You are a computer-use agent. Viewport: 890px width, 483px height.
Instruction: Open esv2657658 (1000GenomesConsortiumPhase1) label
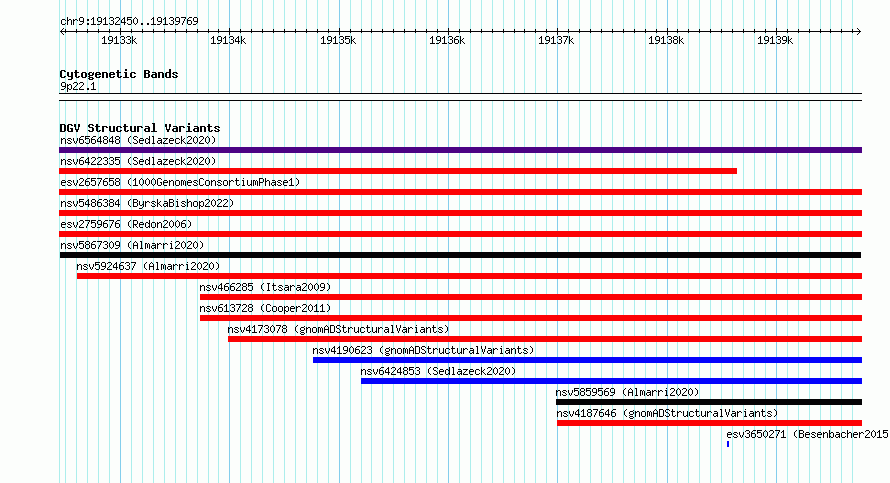[x=180, y=182]
